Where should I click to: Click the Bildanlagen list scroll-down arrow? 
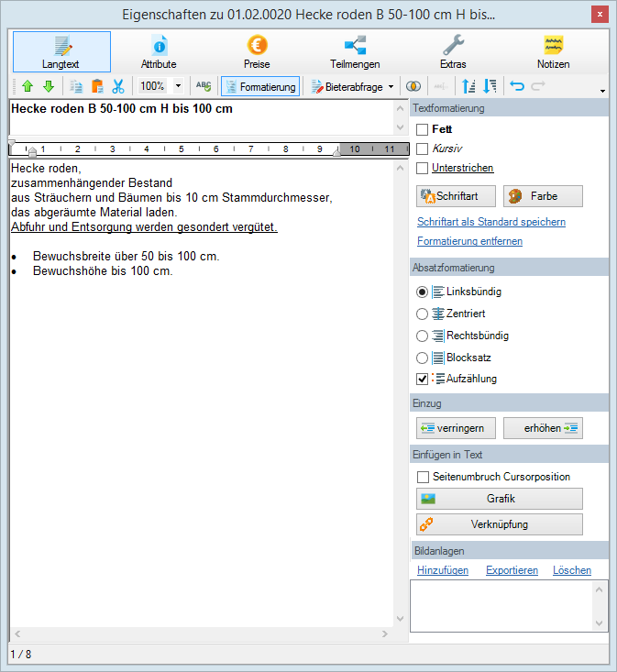click(599, 623)
